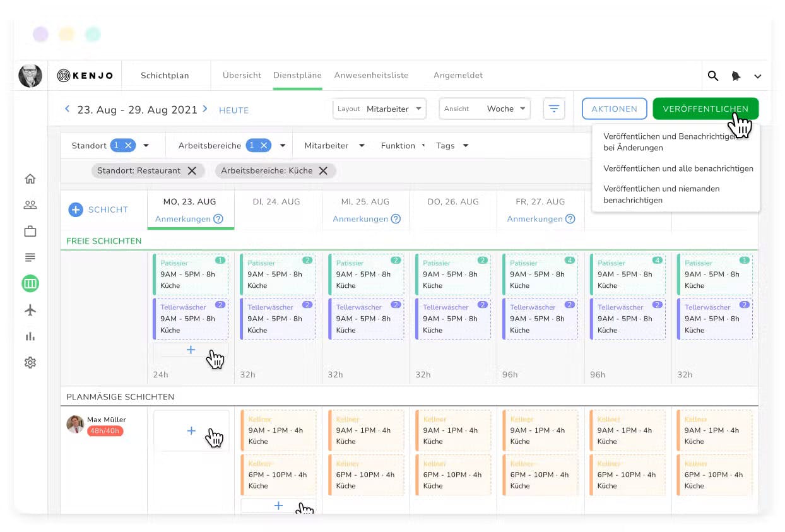Click the search magnifier icon

point(713,76)
